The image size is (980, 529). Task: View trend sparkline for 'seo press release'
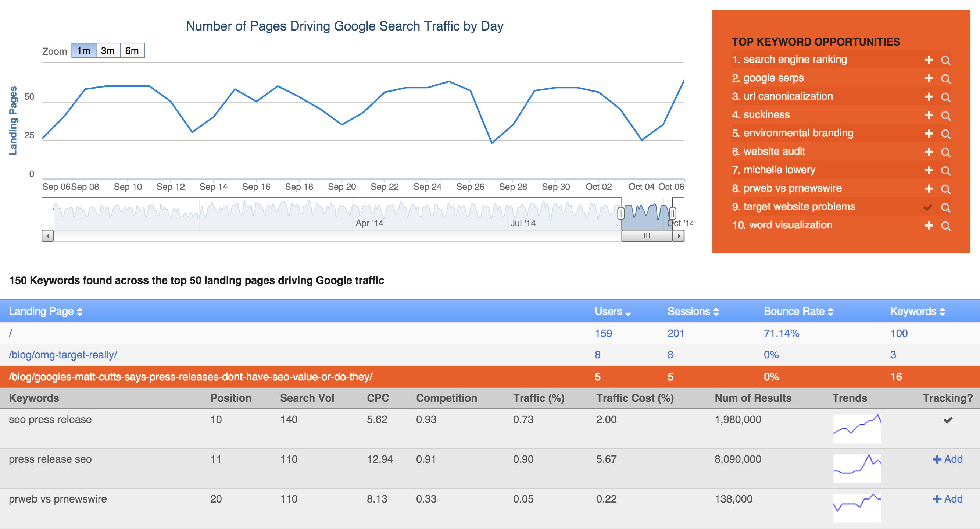857,429
